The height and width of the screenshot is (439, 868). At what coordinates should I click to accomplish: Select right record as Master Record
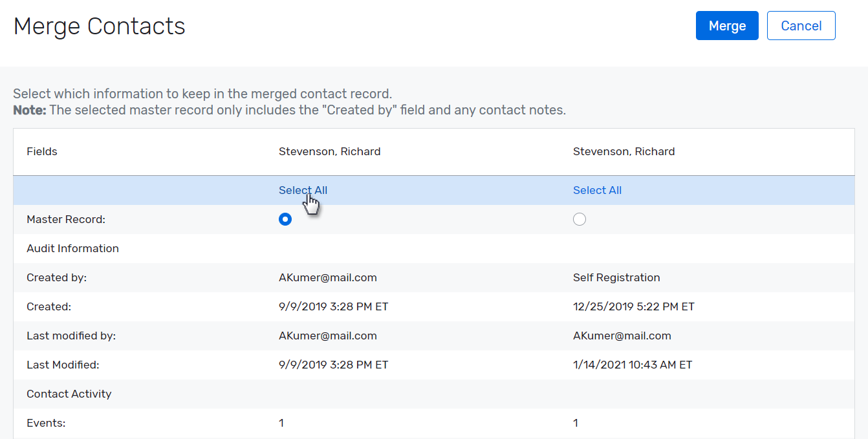click(580, 219)
